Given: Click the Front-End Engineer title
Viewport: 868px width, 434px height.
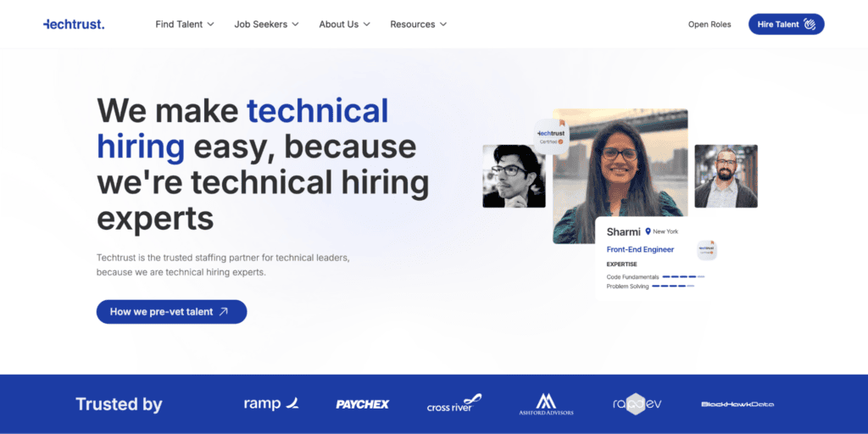Looking at the screenshot, I should pos(640,250).
